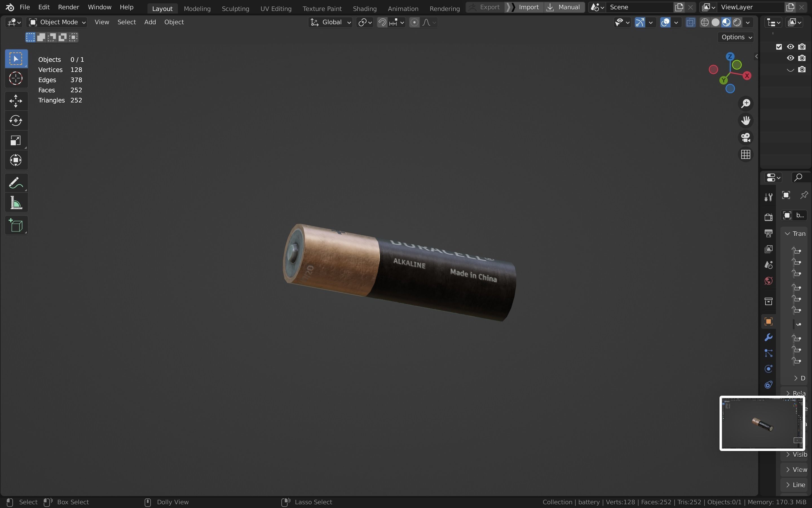The image size is (812, 508).
Task: Open the pivot point dropdown
Action: [365, 23]
